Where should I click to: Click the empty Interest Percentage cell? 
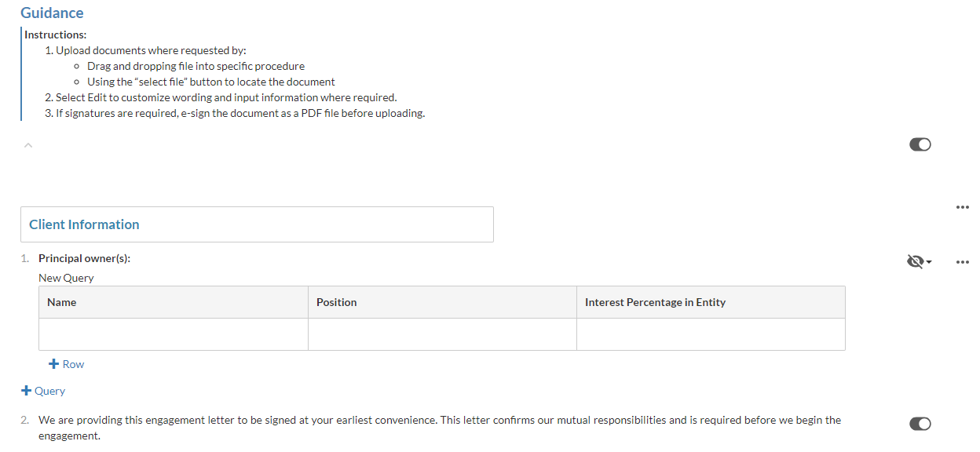point(711,334)
